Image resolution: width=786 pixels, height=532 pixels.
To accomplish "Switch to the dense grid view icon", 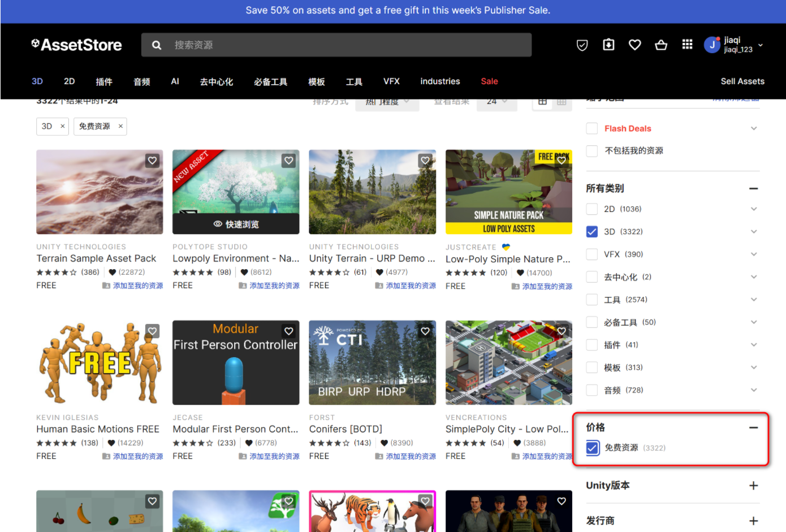I will [561, 101].
